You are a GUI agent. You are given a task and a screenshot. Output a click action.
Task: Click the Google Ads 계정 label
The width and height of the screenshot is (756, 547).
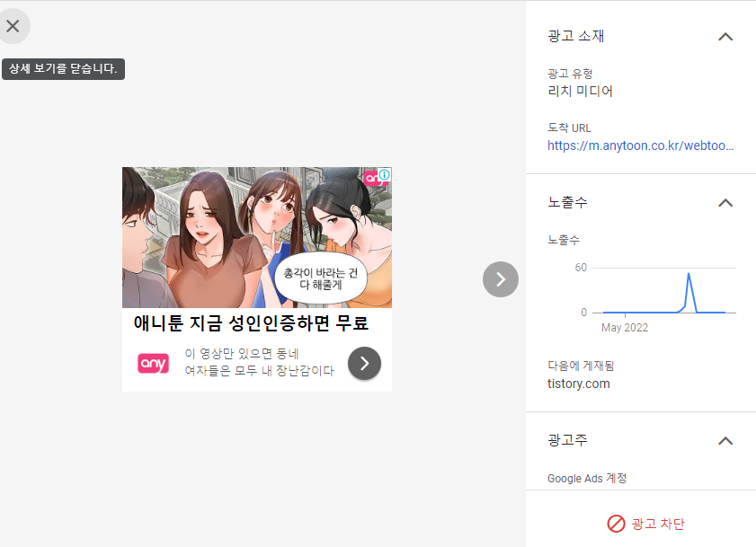point(587,478)
